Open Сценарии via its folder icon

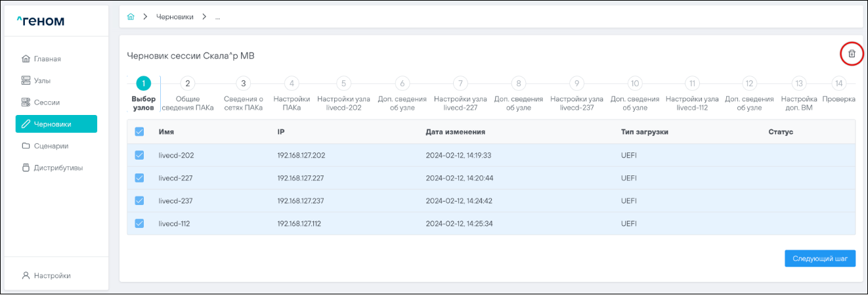pos(26,146)
